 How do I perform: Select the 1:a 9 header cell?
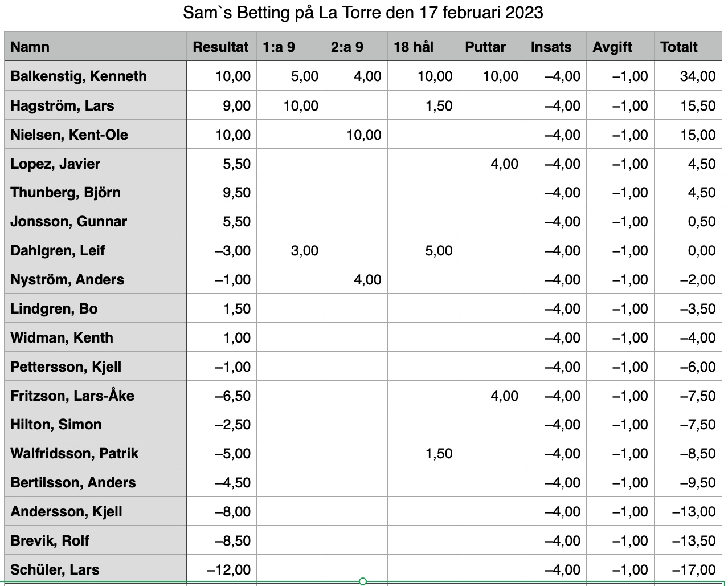pyautogui.click(x=291, y=47)
